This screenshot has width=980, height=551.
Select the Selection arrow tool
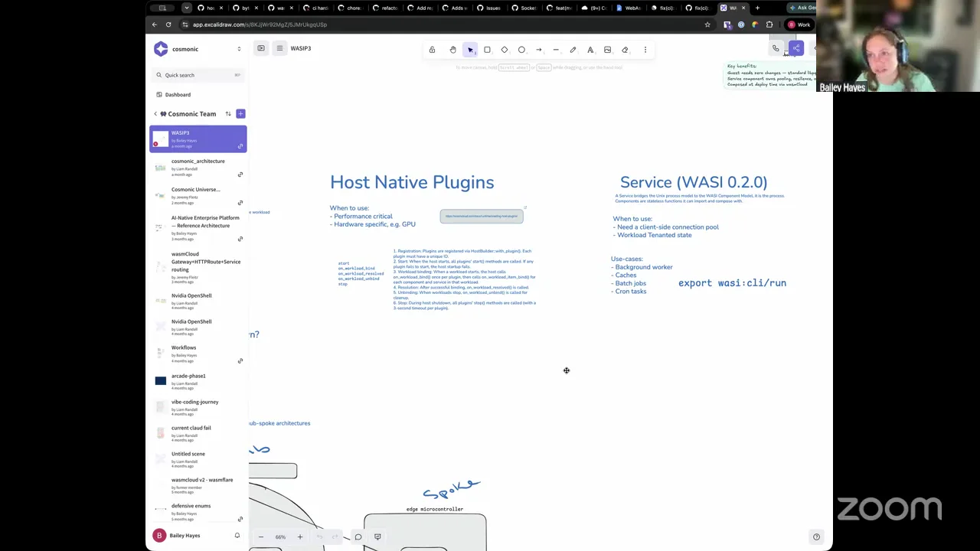coord(470,50)
